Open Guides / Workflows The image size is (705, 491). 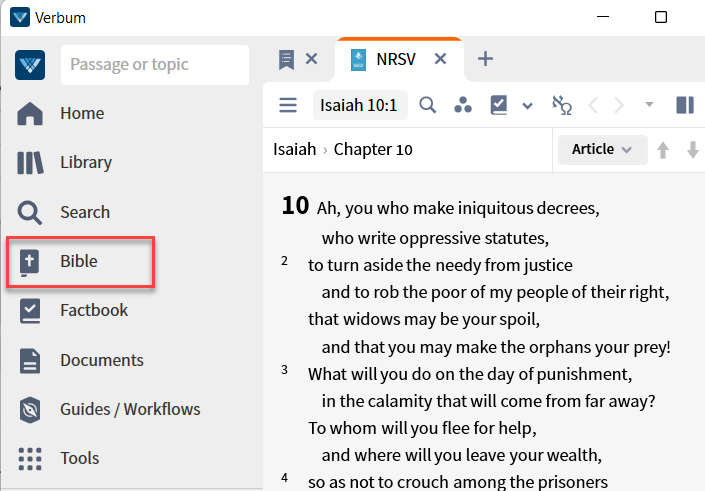point(130,409)
